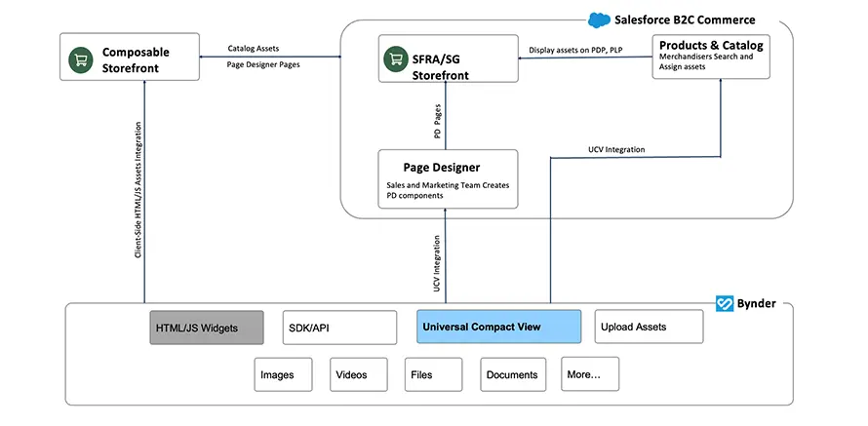
Task: Click the Products & Catalog heading
Action: 711,45
